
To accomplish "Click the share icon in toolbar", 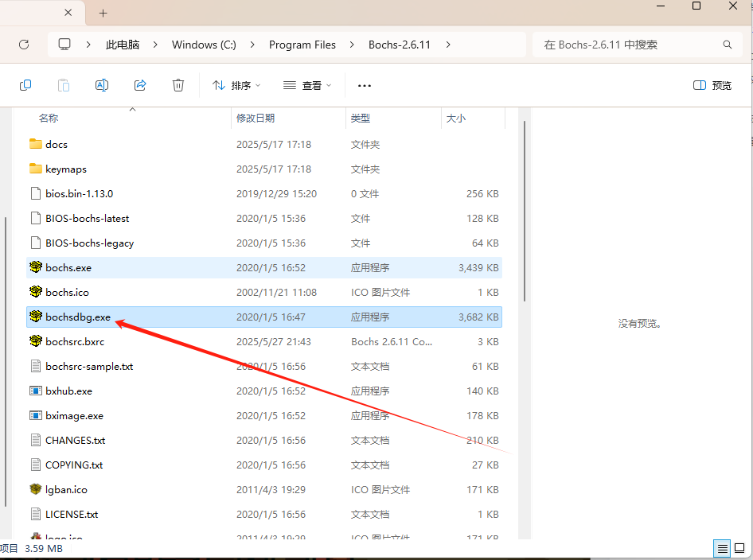I will click(x=140, y=85).
